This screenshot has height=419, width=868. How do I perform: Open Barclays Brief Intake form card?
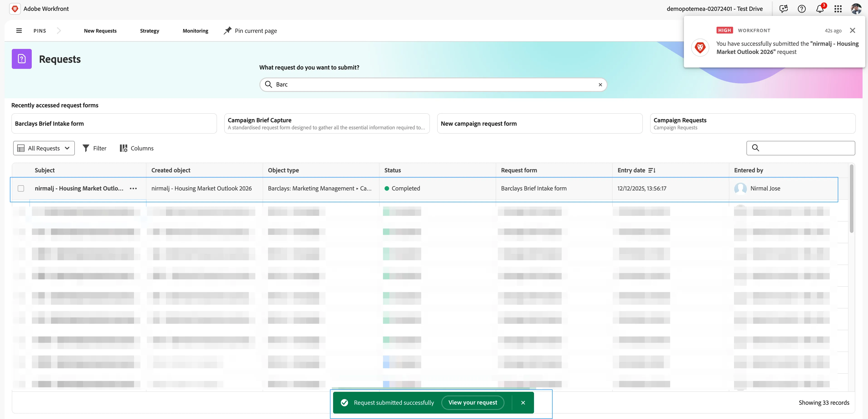pyautogui.click(x=114, y=123)
